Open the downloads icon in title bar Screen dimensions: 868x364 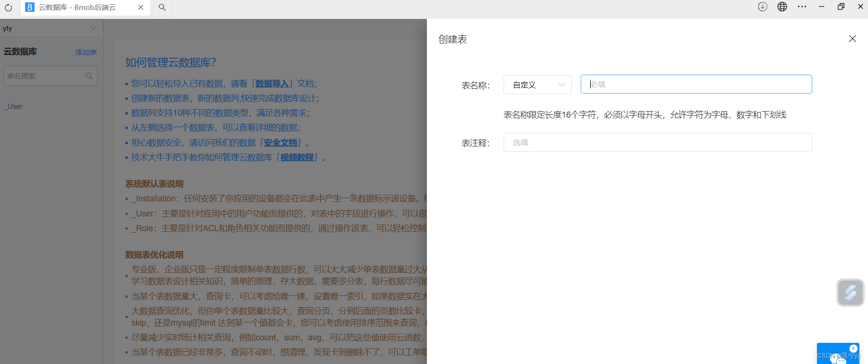click(x=762, y=7)
